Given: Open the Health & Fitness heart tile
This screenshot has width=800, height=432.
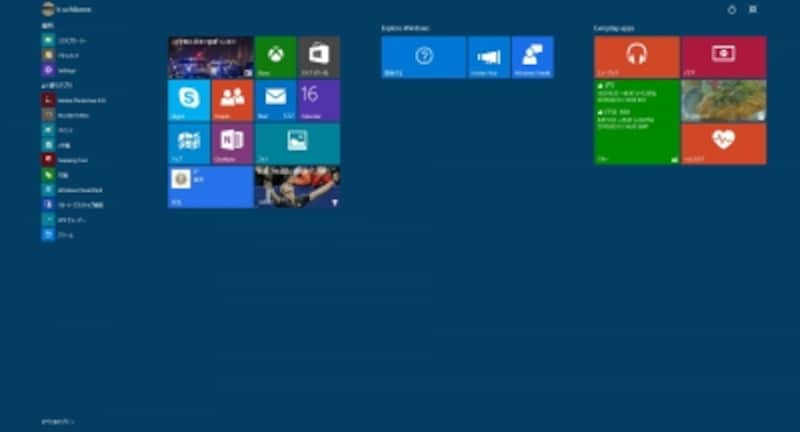Looking at the screenshot, I should coord(723,143).
